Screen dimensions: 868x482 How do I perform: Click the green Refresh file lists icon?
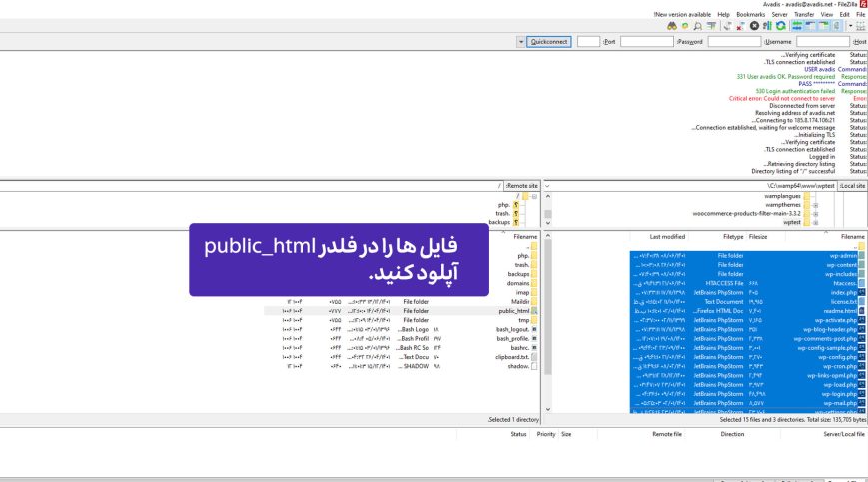[780, 26]
